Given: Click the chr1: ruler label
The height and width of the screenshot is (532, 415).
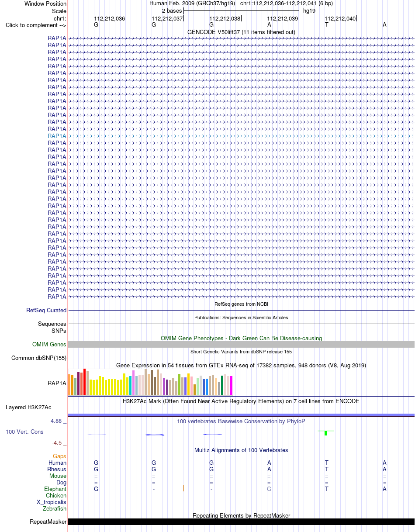Looking at the screenshot, I should point(60,18).
